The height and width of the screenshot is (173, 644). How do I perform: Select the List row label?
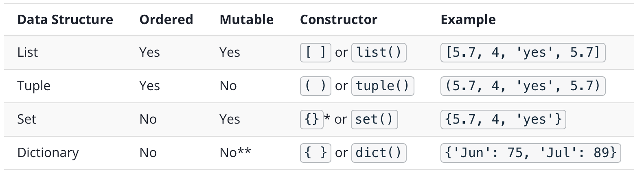28,52
